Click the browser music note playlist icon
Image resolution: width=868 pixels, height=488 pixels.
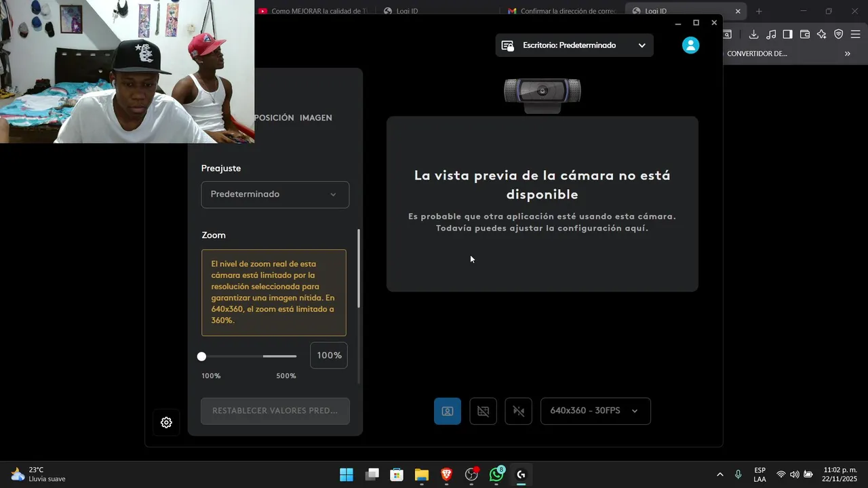[x=771, y=35]
